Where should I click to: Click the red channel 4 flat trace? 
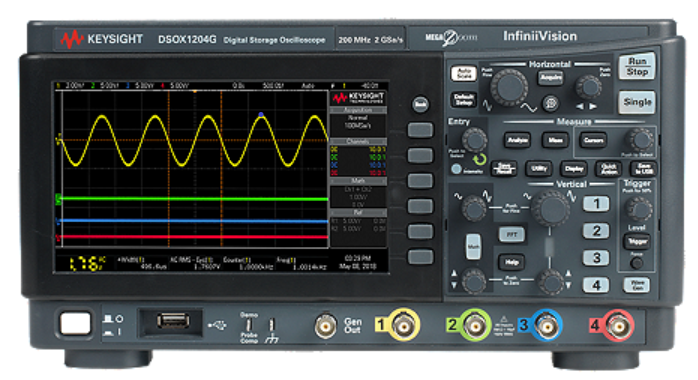(x=194, y=237)
